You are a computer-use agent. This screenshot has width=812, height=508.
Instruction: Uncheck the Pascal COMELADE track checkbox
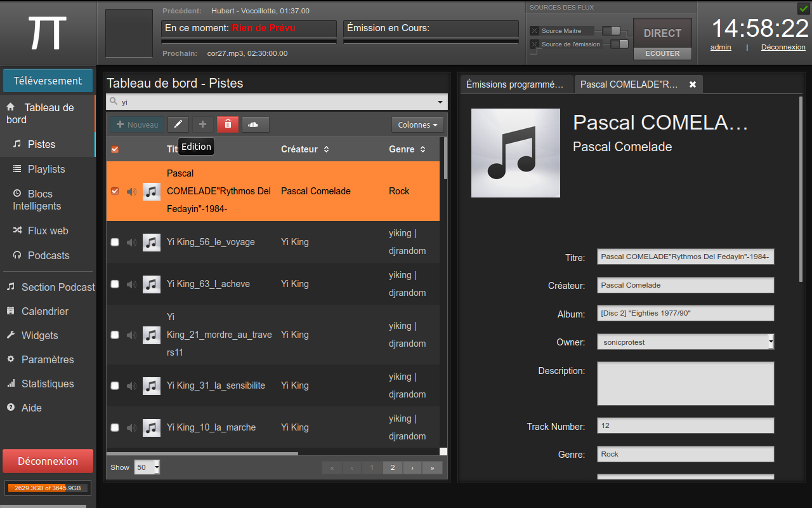click(x=115, y=191)
